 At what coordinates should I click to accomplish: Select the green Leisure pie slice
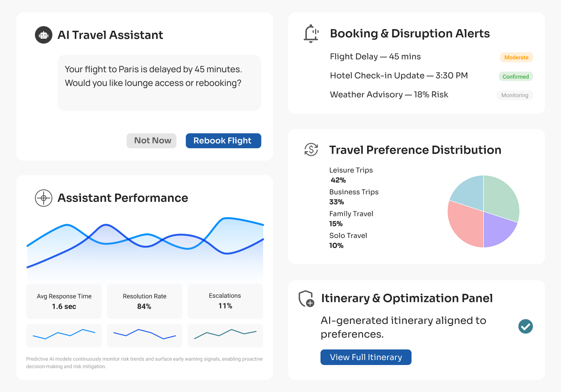tap(501, 195)
